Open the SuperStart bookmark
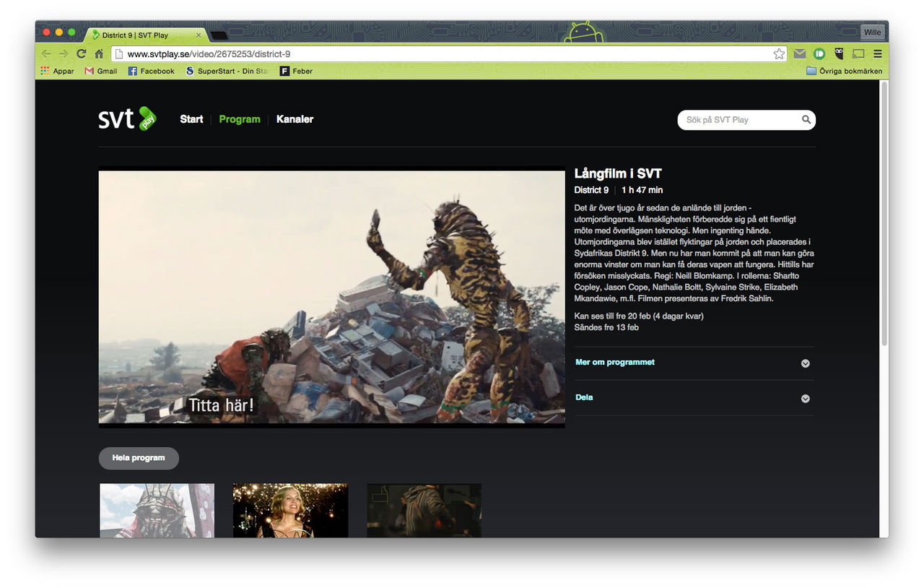The height and width of the screenshot is (588, 924). (227, 71)
